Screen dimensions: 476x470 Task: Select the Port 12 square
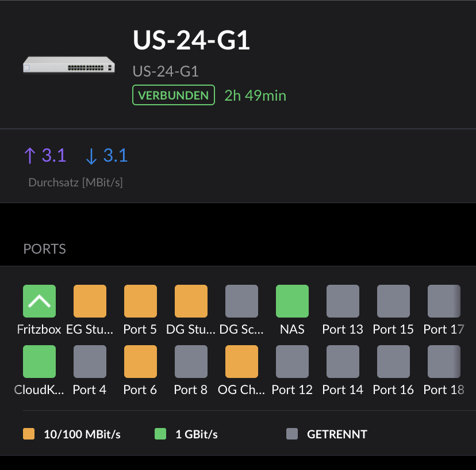tap(293, 361)
